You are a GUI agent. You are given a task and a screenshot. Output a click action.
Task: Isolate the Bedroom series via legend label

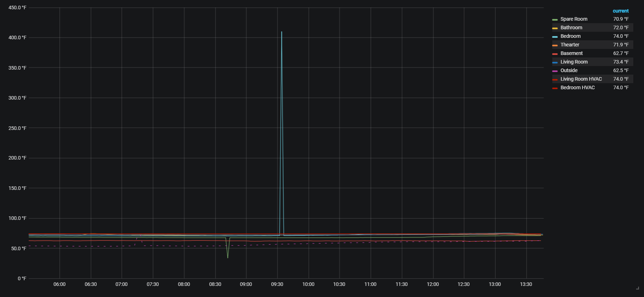click(570, 36)
